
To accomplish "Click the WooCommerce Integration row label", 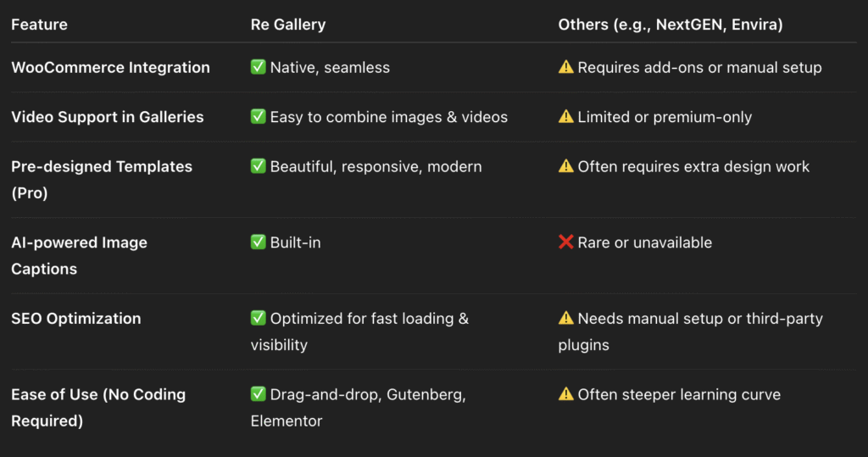I will tap(111, 68).
